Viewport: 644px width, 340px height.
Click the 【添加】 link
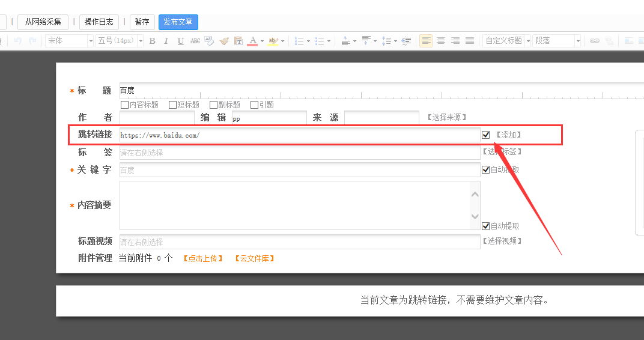click(x=508, y=135)
